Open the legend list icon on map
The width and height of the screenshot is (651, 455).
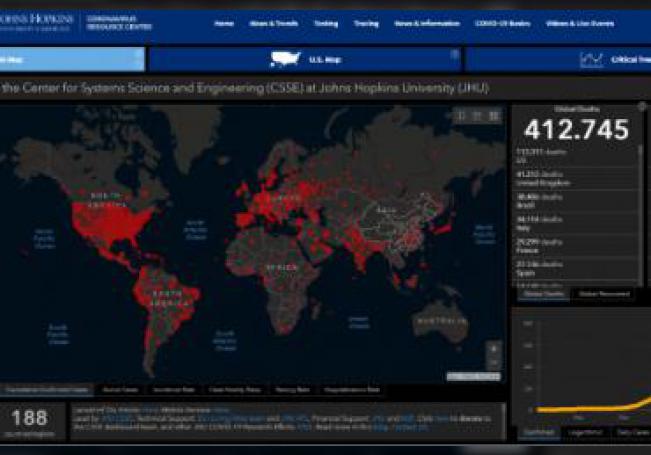(477, 116)
